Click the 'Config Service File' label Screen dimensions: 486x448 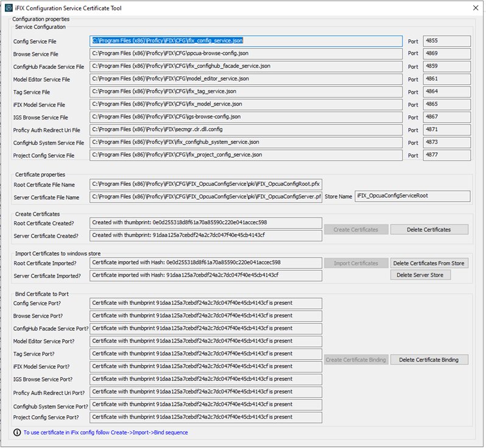35,41
